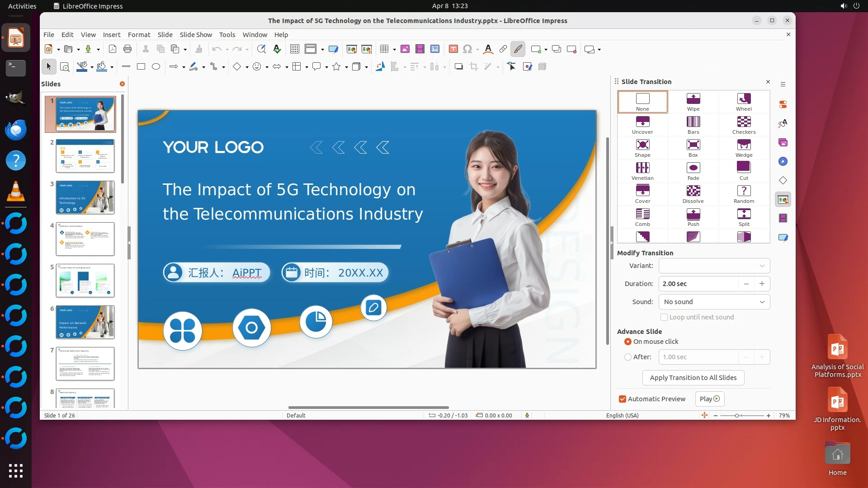Click the zoom slider in status bar

pyautogui.click(x=737, y=416)
